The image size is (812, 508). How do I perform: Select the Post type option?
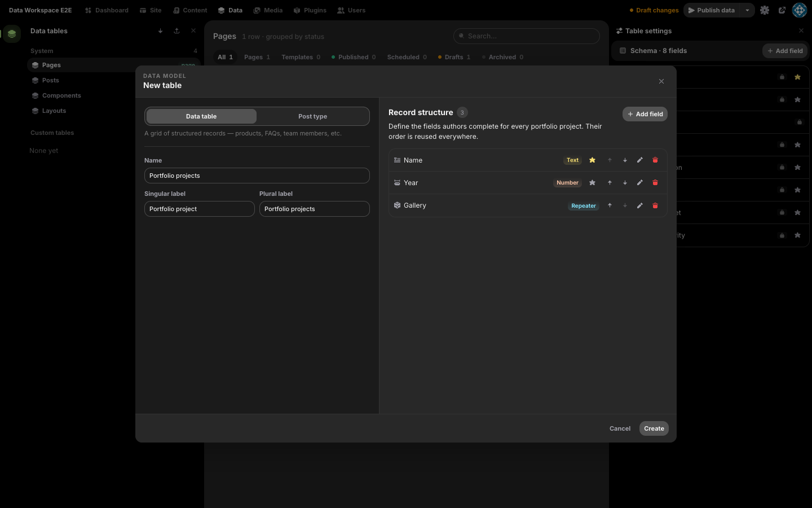(312, 116)
